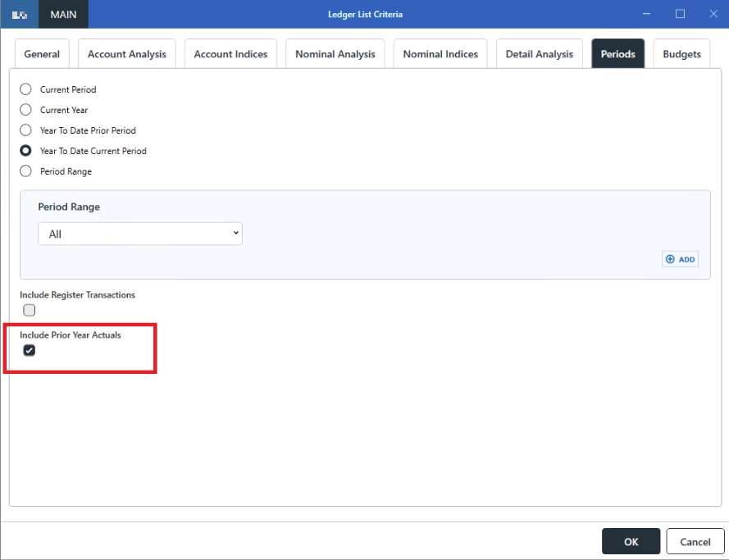Uncheck Include Prior Year Actuals
This screenshot has height=560, width=729.
(x=30, y=350)
